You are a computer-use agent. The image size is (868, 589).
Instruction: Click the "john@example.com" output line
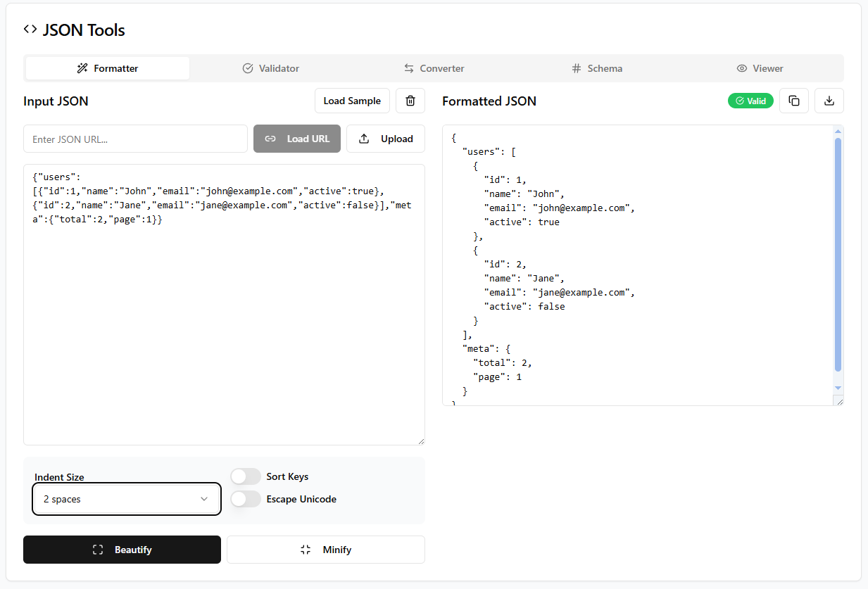tap(560, 208)
